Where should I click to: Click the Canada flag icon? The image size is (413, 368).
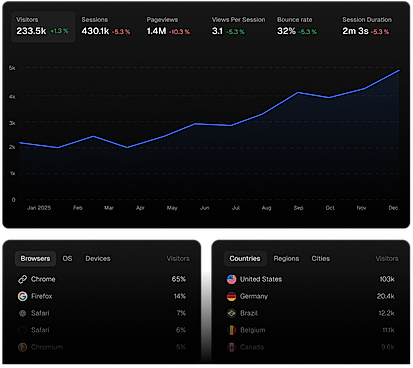click(x=231, y=347)
